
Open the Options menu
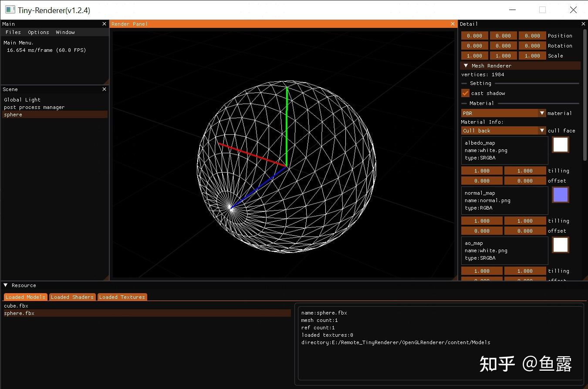38,32
